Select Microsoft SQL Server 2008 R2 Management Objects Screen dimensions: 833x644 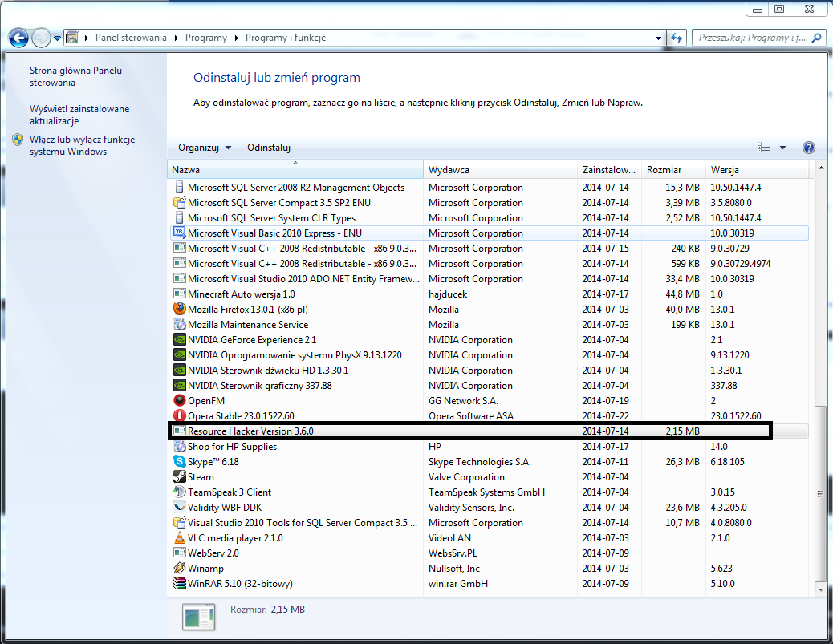click(x=488, y=188)
